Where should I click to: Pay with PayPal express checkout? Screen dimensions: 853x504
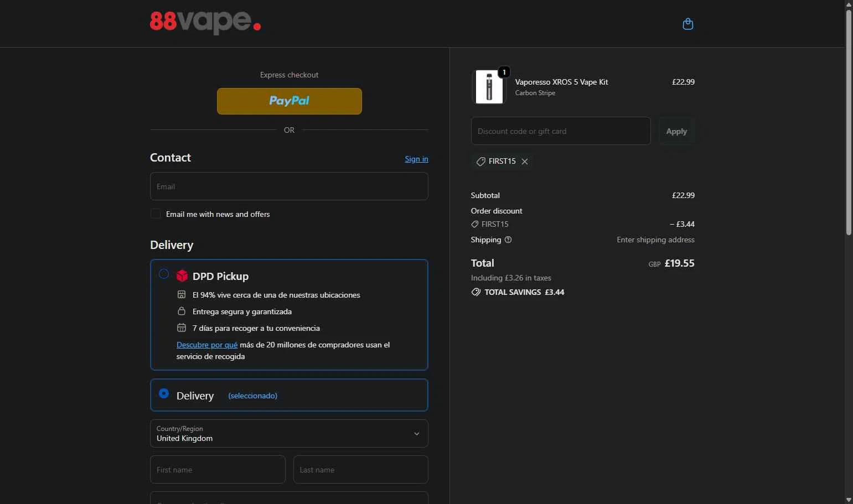click(289, 101)
